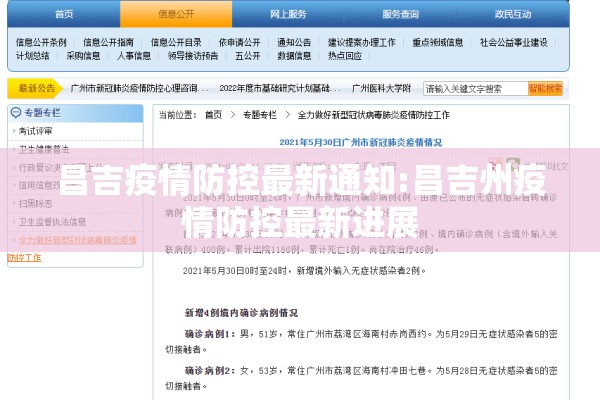The width and height of the screenshot is (600, 400).
Task: Open the 广州医科大学附 announcement
Action: coord(381,88)
